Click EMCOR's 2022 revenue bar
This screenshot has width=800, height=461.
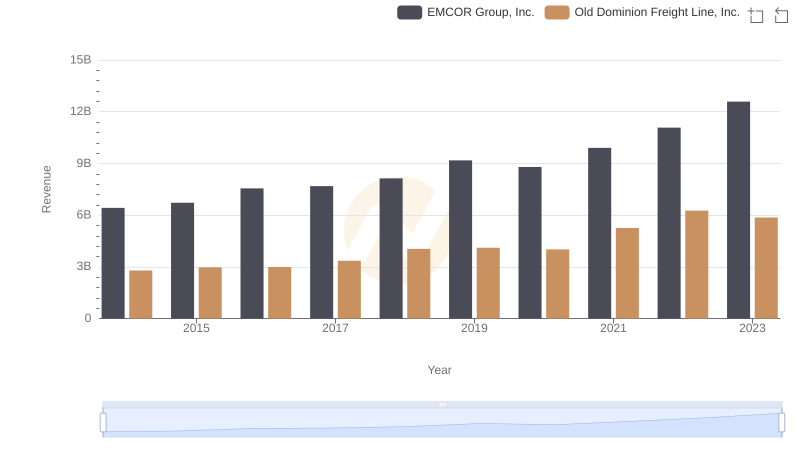point(669,223)
